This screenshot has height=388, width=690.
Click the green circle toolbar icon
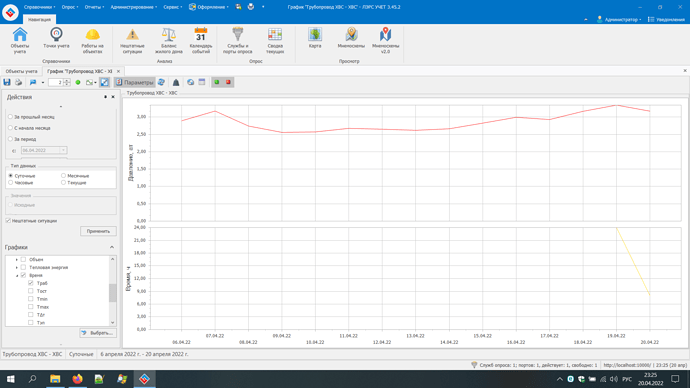pyautogui.click(x=78, y=82)
